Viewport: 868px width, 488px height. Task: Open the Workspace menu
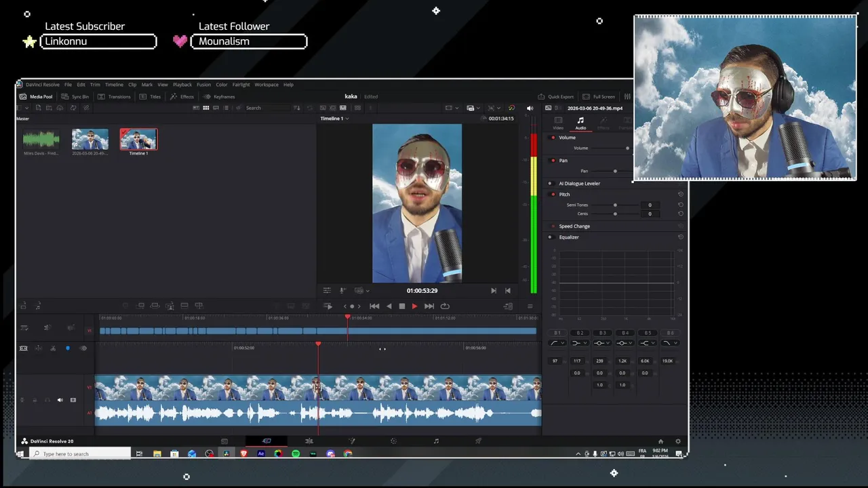267,85
